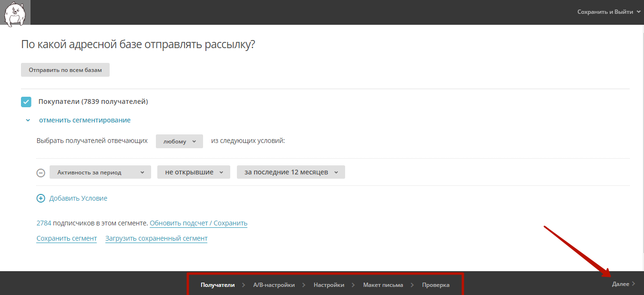Click chevron arrow next to Далее
This screenshot has height=295, width=644.
[x=634, y=284]
